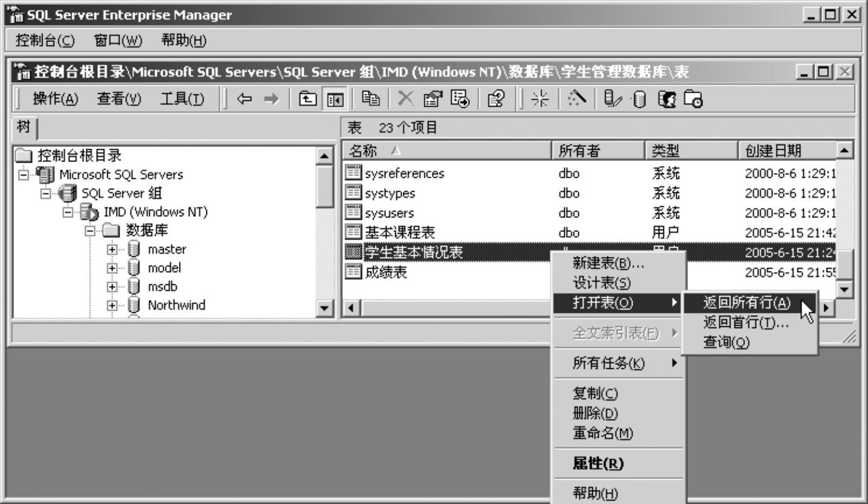Click the Register Server toolbar icon
Viewport: 868px width, 504px height.
[612, 99]
